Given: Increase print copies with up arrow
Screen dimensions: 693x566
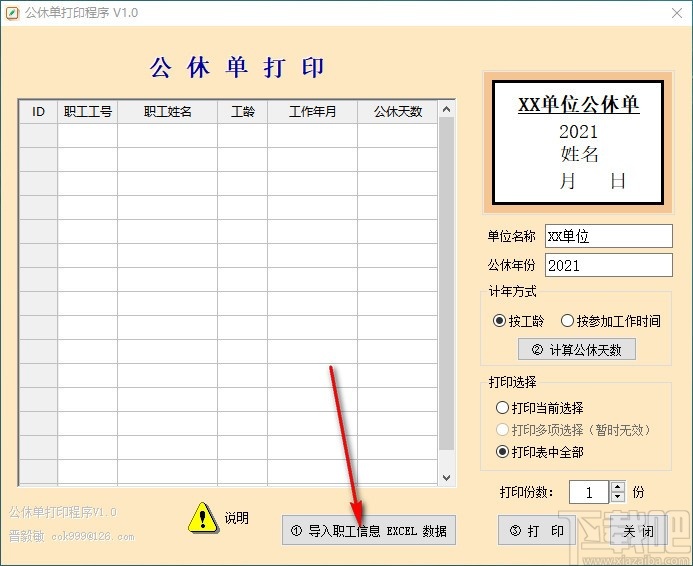Looking at the screenshot, I should click(x=617, y=486).
